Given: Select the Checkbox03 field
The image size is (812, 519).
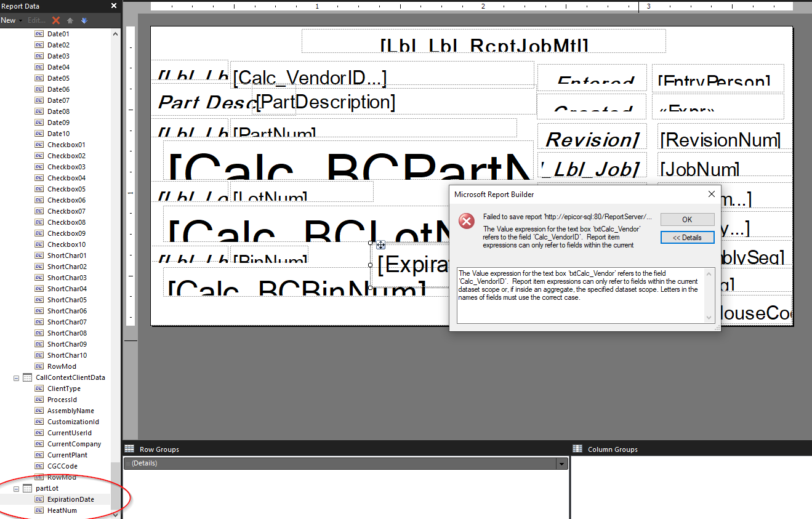Looking at the screenshot, I should pos(66,167).
